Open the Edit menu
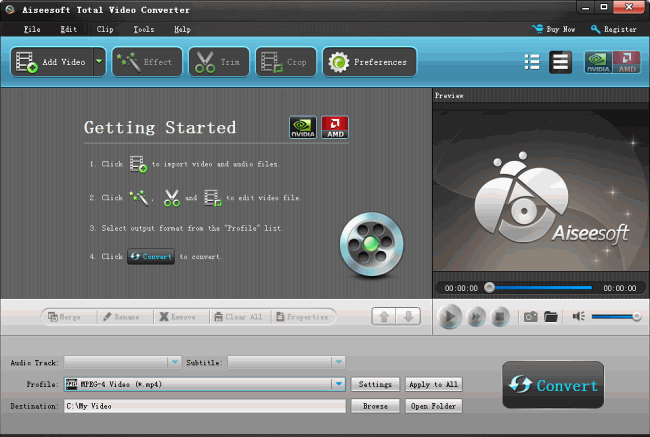The width and height of the screenshot is (650, 437). pos(68,29)
